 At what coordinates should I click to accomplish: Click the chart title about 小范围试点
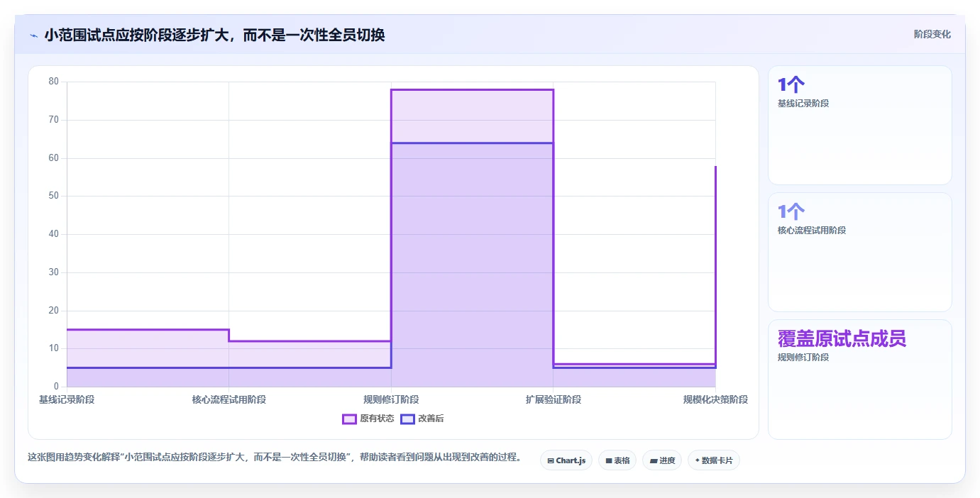[214, 35]
